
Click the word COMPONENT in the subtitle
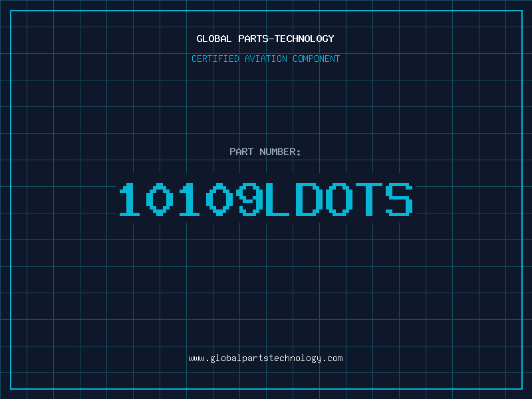pos(317,59)
